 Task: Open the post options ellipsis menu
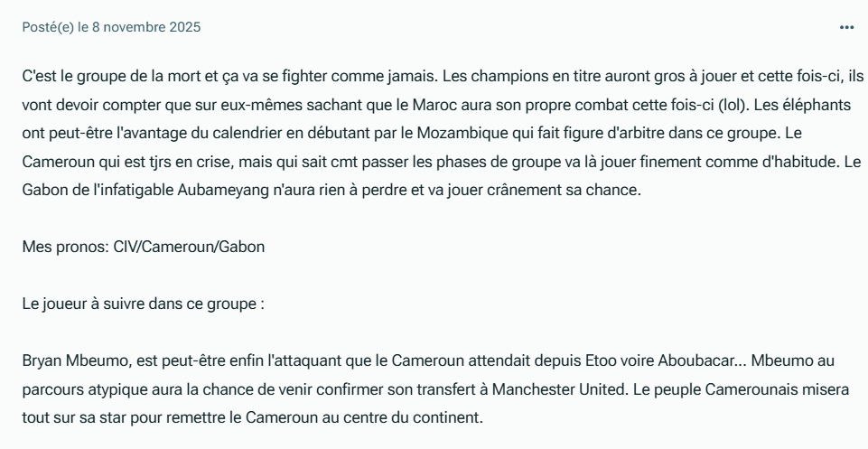click(x=846, y=27)
